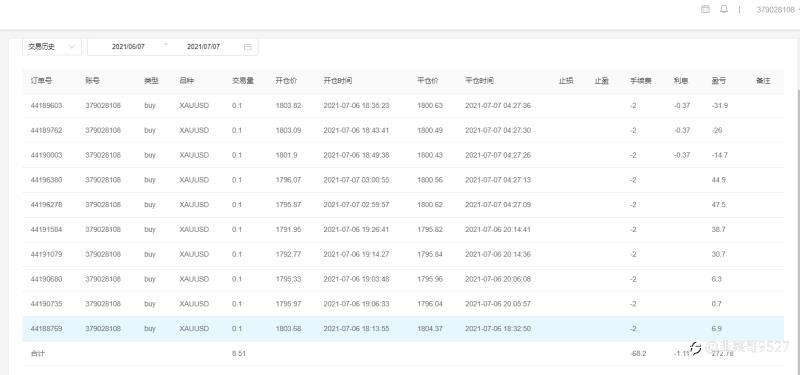The width and height of the screenshot is (800, 375).
Task: Select order number 44189603
Action: 46,106
